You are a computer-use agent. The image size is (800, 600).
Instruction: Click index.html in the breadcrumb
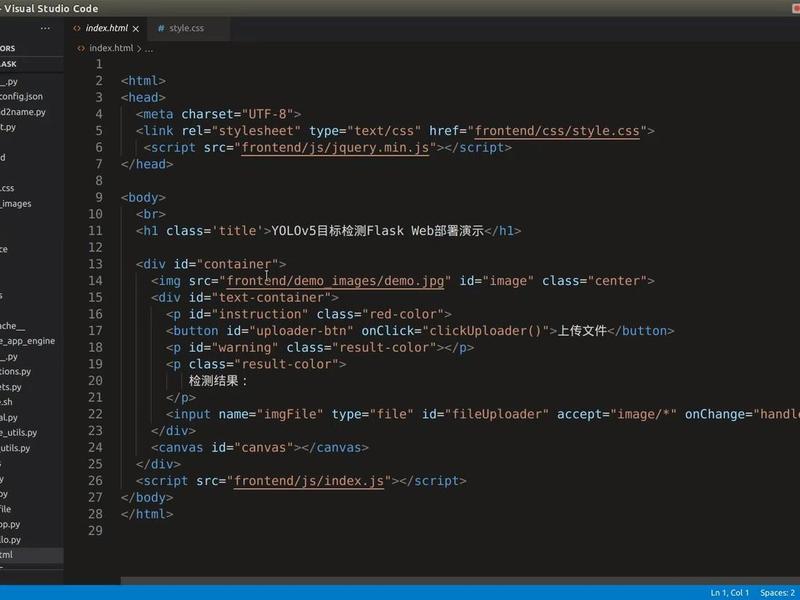tap(111, 48)
